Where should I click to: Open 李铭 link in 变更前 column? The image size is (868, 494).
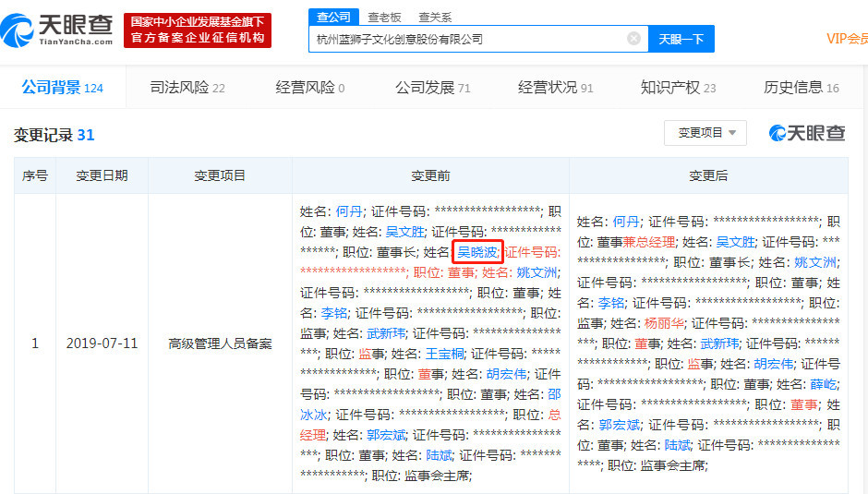[x=334, y=313]
